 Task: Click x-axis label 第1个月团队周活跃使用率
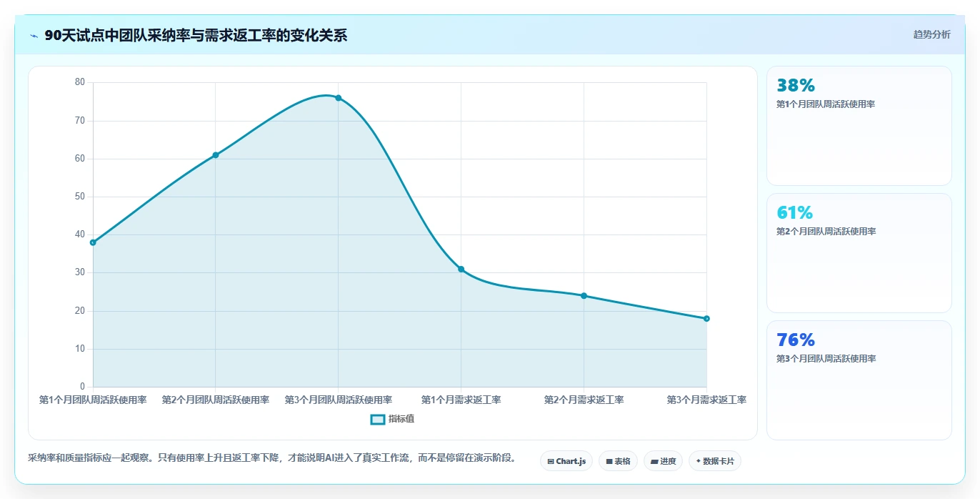(93, 400)
